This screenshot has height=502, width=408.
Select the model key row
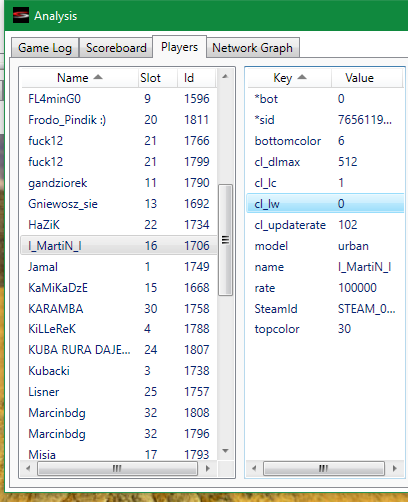tap(325, 246)
